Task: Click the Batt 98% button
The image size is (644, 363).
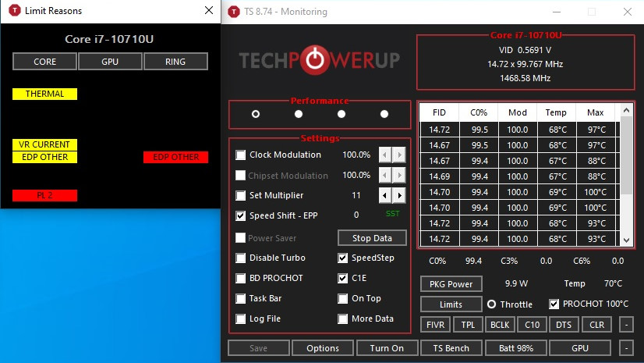Action: (516, 348)
